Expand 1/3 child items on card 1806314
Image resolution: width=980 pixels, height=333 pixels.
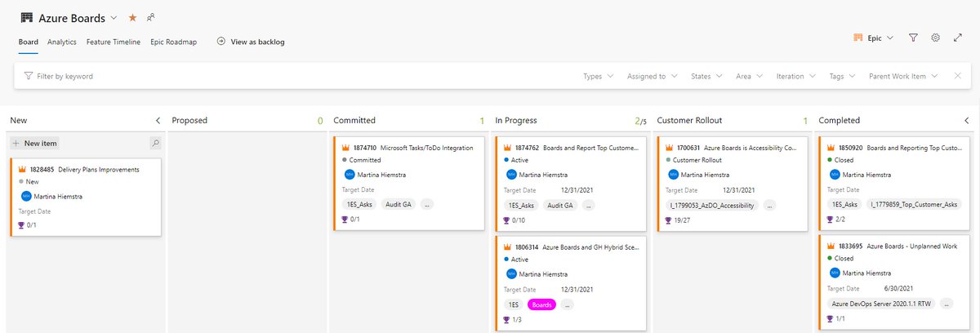tap(512, 318)
